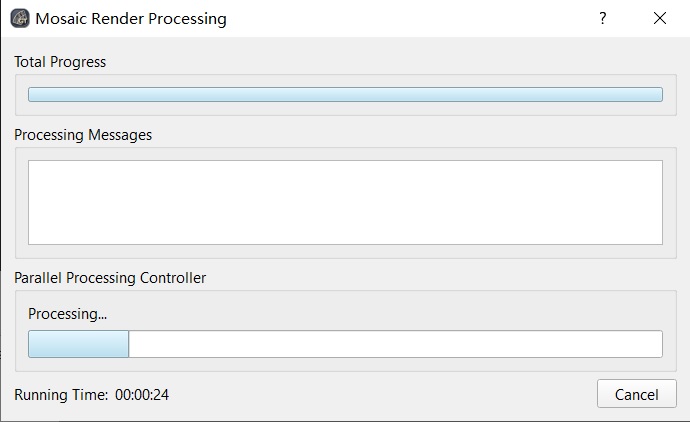
Task: Click the Processing... status text
Action: point(67,314)
